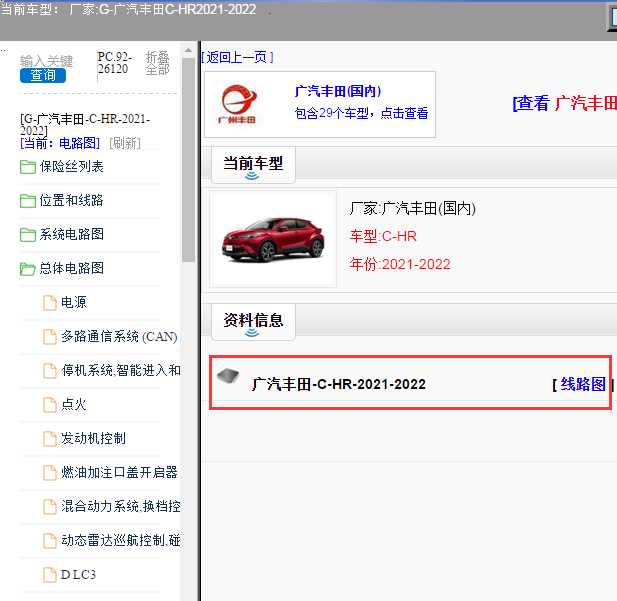Click the 查看 广汽丰田 link at right
The height and width of the screenshot is (601, 617).
click(564, 104)
